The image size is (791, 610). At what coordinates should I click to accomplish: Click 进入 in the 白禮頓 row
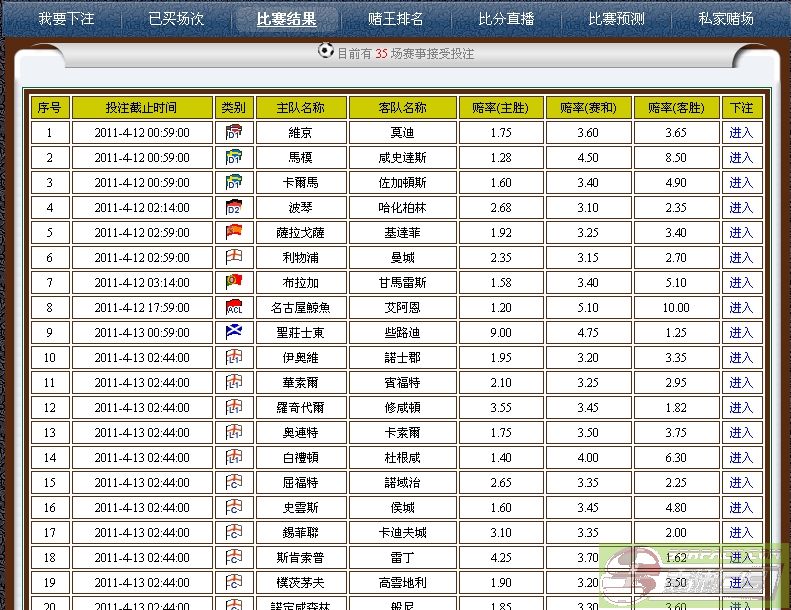[x=741, y=457]
